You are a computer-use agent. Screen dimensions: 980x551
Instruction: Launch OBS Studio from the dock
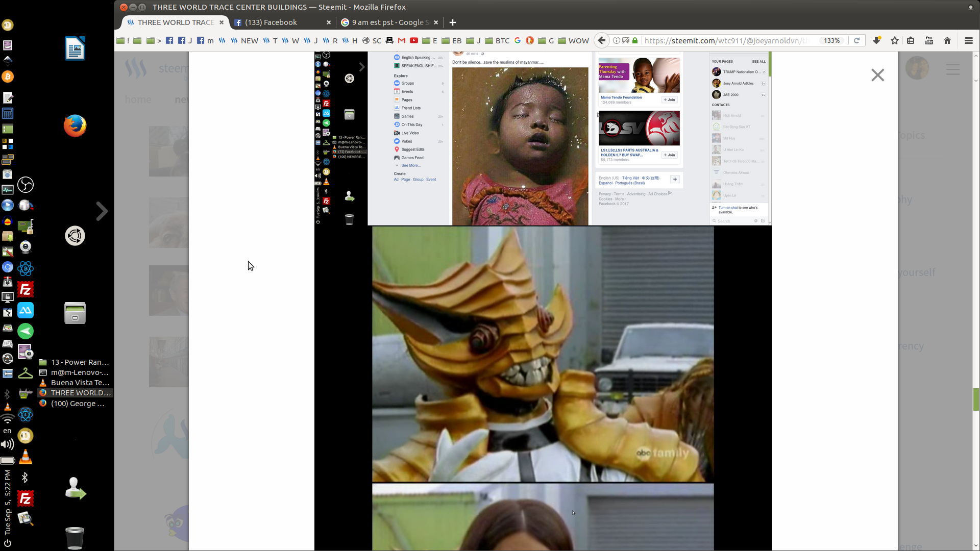click(26, 185)
